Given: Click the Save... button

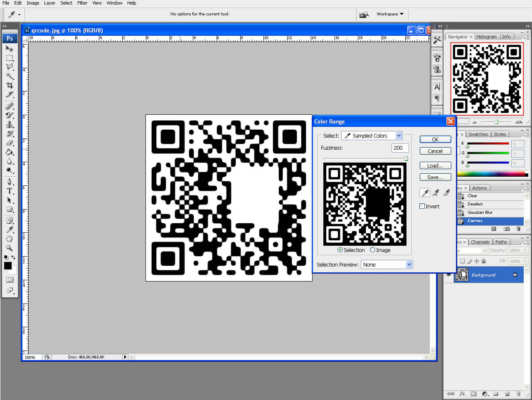Looking at the screenshot, I should click(435, 177).
